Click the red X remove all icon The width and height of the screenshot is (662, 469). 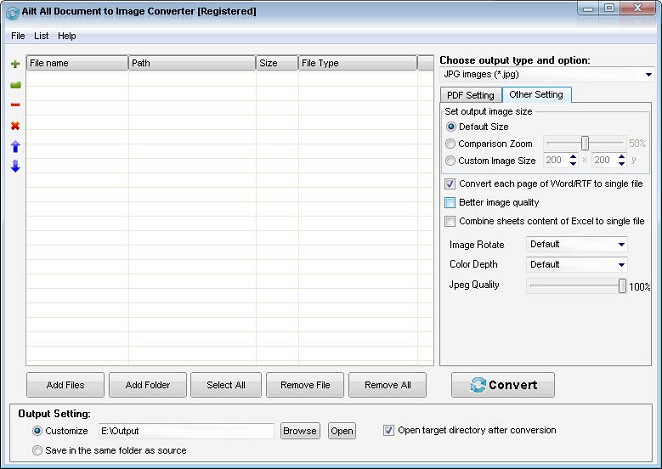[x=15, y=126]
